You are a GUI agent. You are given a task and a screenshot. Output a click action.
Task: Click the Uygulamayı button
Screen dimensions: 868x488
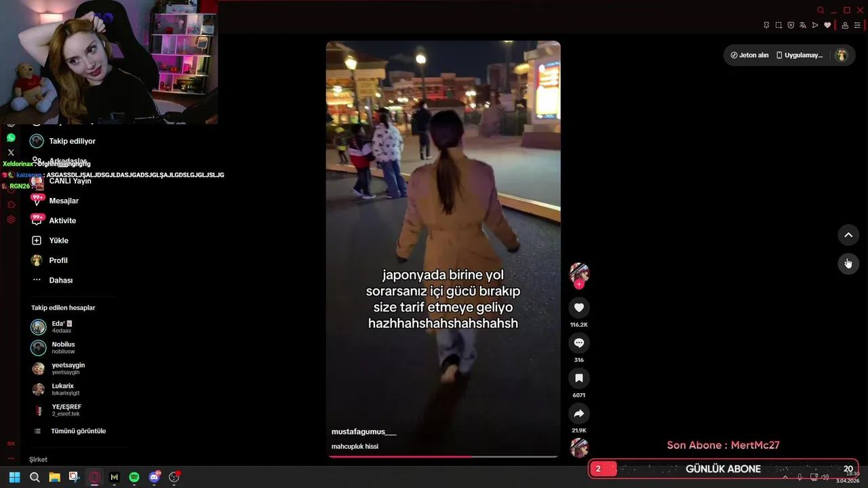800,56
